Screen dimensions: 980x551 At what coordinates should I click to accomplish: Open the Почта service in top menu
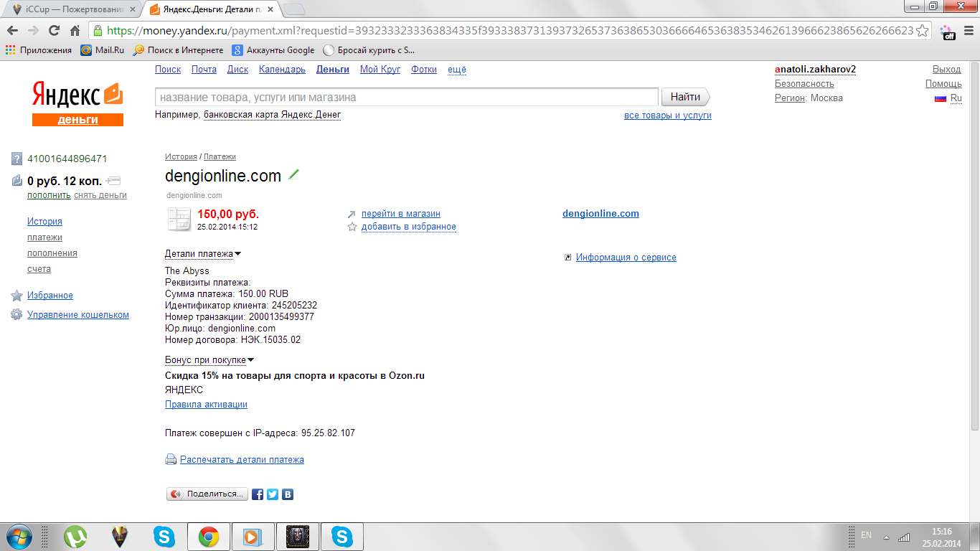click(204, 70)
